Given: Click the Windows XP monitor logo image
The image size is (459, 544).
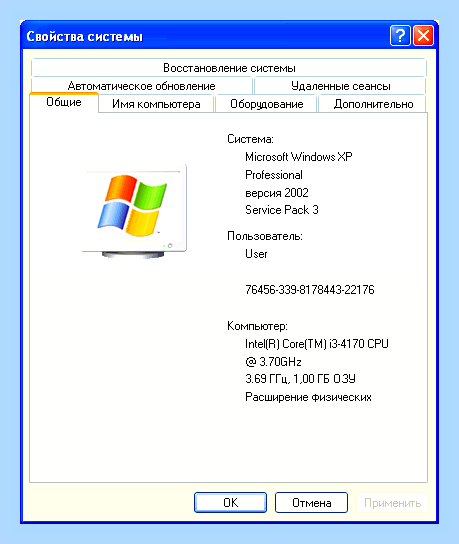Looking at the screenshot, I should [x=135, y=212].
